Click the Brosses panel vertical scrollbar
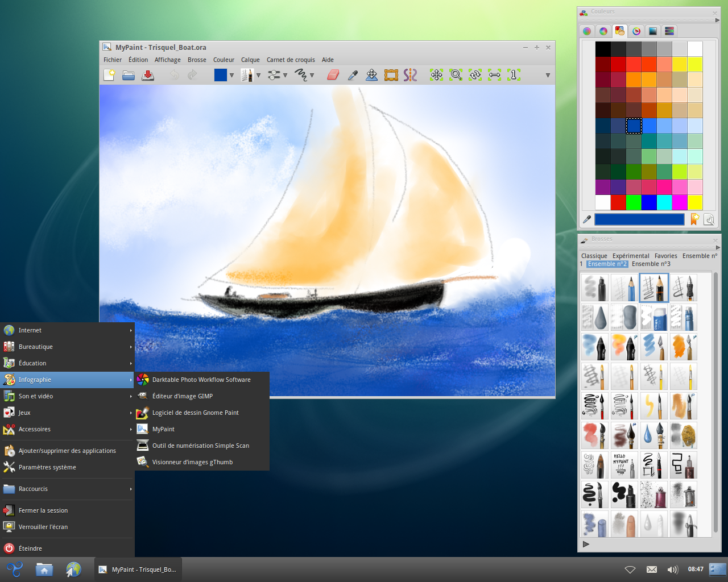The height and width of the screenshot is (582, 728). [x=715, y=404]
